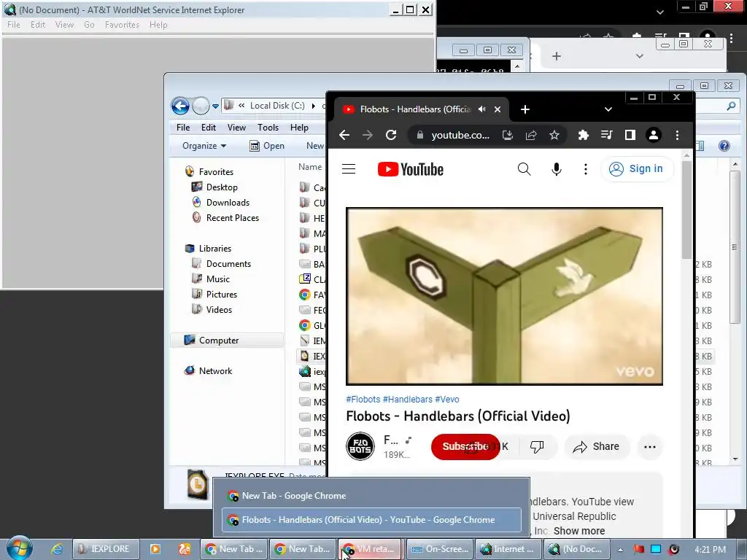Click the install app icon in Chrome address bar
This screenshot has height=560, width=747.
[508, 135]
